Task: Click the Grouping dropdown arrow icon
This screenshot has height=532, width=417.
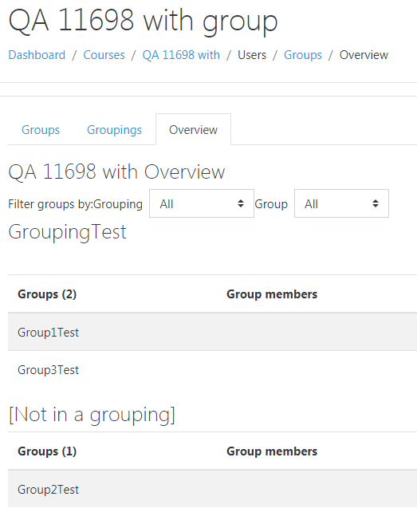Action: 241,203
